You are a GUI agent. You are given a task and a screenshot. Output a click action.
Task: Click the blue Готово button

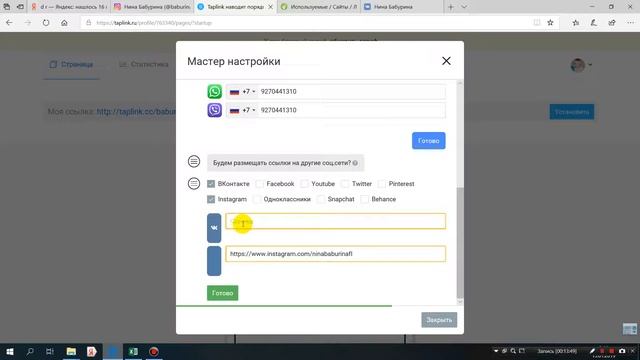[429, 141]
